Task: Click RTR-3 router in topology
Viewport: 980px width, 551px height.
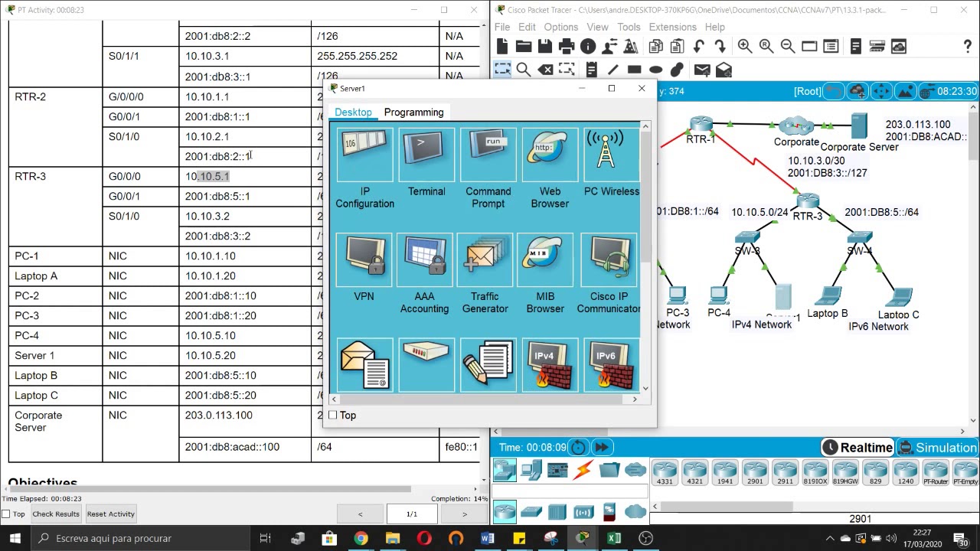Action: tap(808, 202)
